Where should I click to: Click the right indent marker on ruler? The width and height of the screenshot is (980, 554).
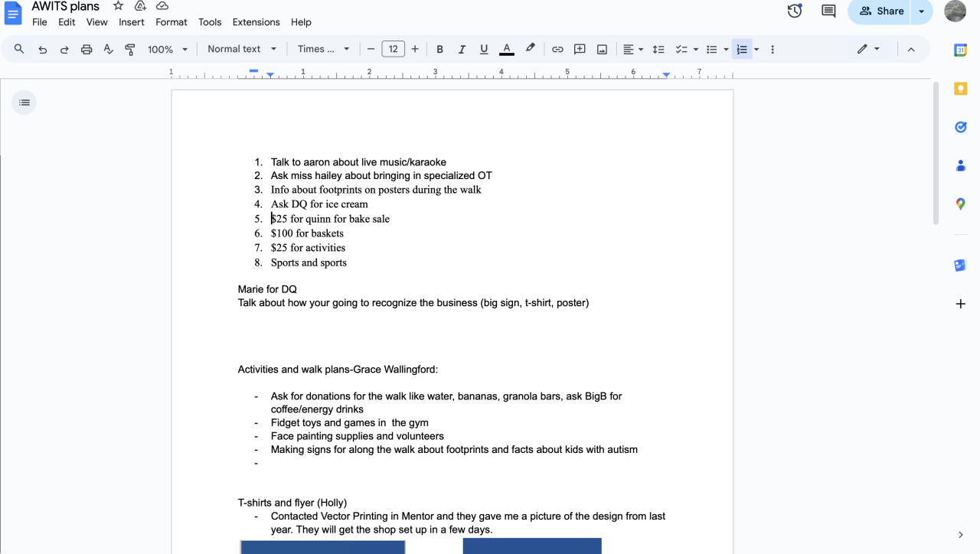click(x=666, y=75)
